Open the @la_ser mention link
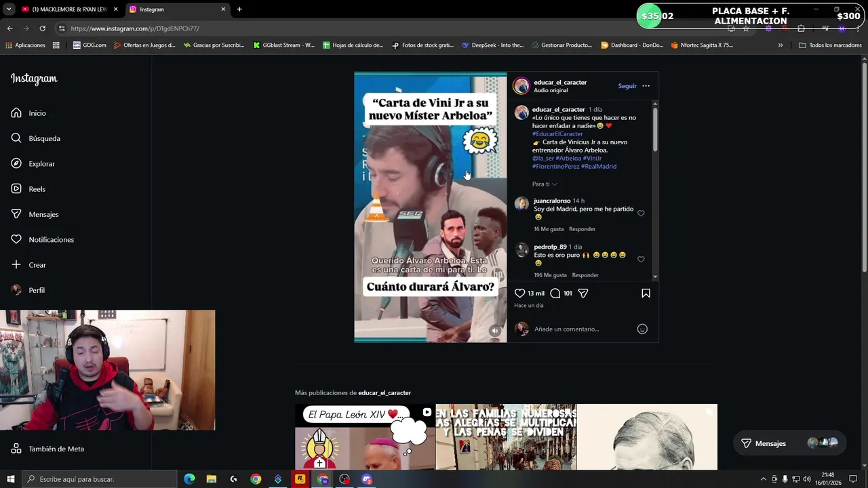The width and height of the screenshot is (868, 488). (542, 159)
